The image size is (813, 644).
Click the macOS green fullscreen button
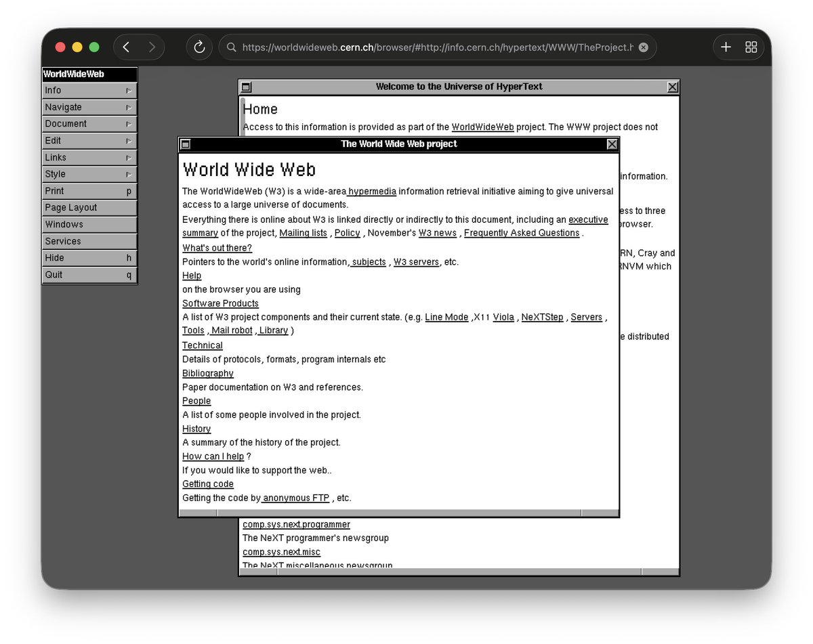coord(94,47)
